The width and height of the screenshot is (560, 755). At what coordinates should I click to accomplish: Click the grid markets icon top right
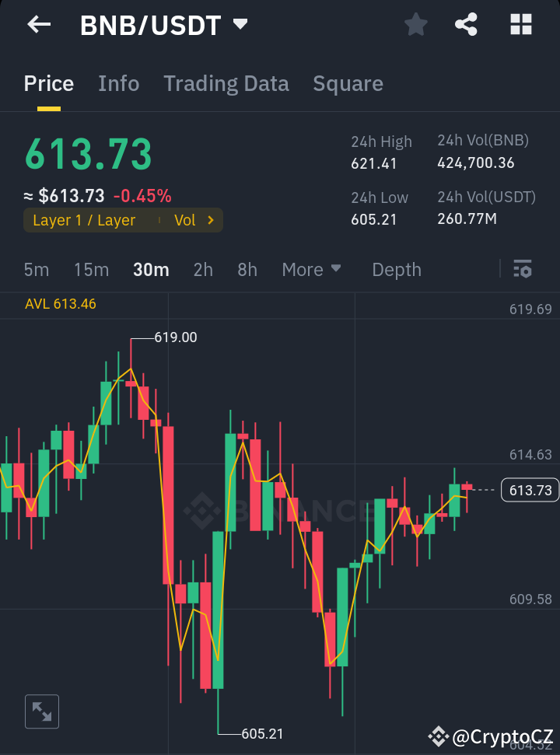(x=520, y=24)
